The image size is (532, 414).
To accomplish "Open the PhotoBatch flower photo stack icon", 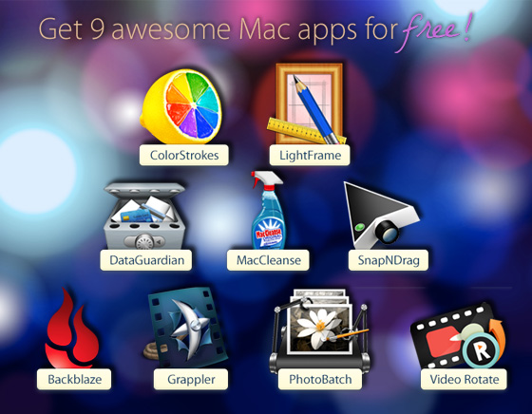I will click(x=319, y=331).
